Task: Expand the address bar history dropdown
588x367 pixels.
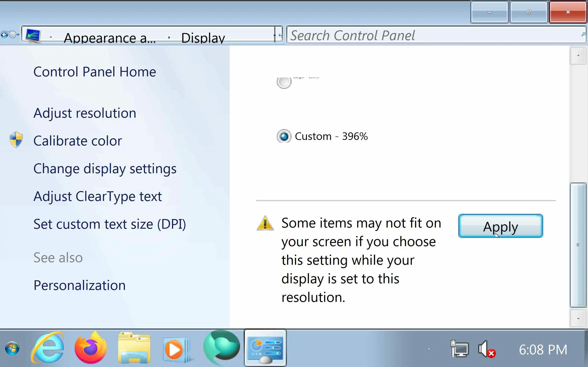Action: pos(274,35)
